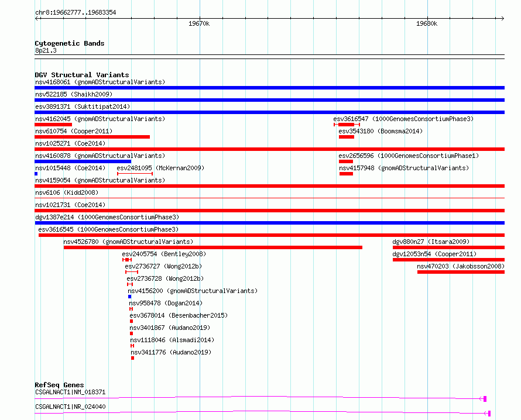This screenshot has width=521, height=420.
Task: Select nsv1118046 (Alsmadi2014) label
Action: [172, 340]
